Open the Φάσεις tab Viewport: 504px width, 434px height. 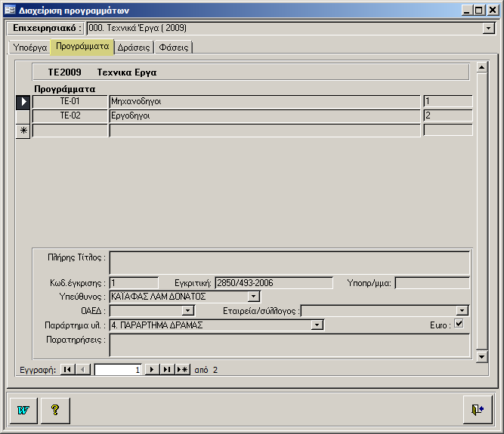point(174,47)
